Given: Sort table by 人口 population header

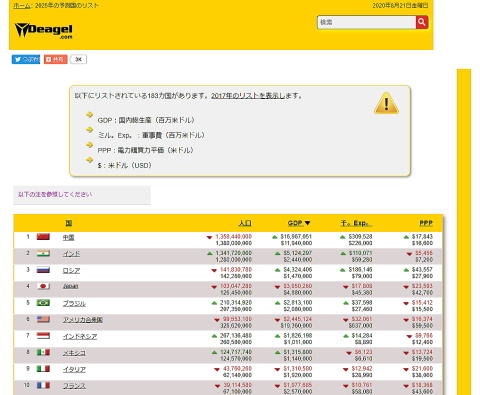Looking at the screenshot, I should coord(245,223).
